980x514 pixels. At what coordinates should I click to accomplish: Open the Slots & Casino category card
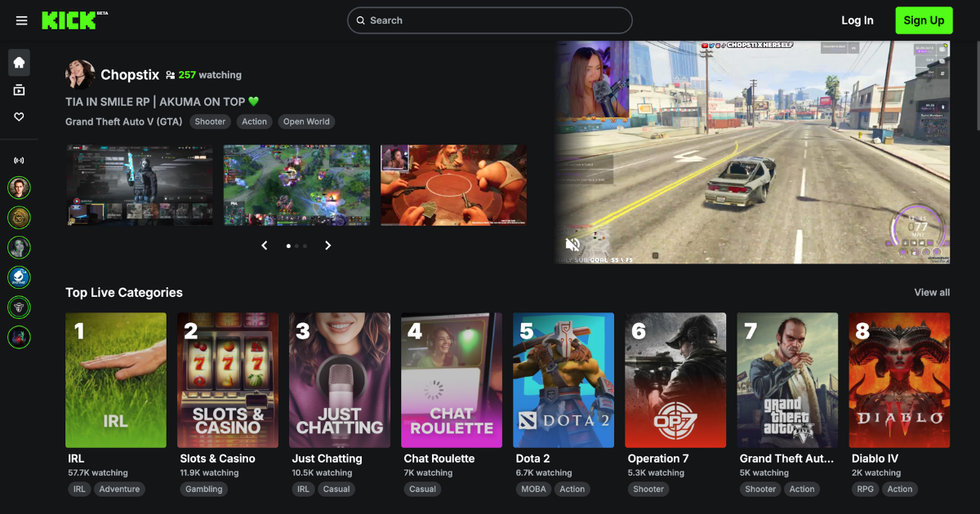[228, 380]
